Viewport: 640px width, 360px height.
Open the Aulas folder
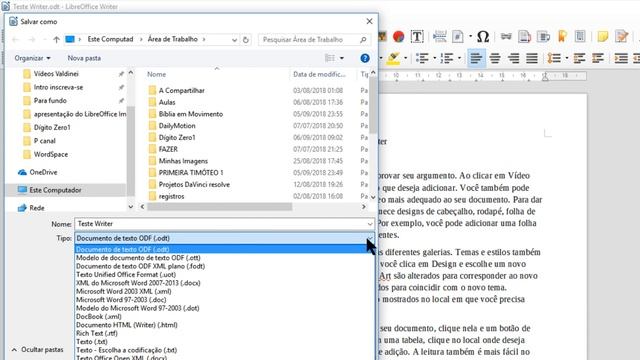167,102
